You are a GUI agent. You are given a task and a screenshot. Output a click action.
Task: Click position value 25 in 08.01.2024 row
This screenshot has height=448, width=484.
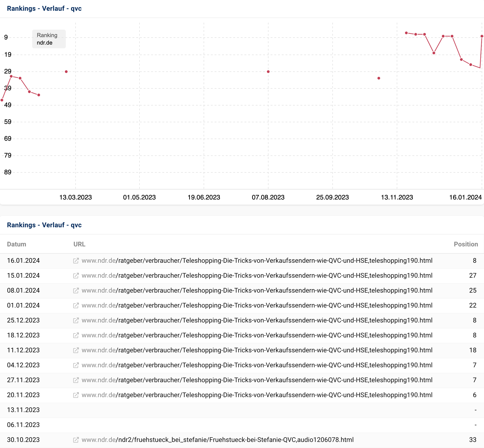click(473, 290)
